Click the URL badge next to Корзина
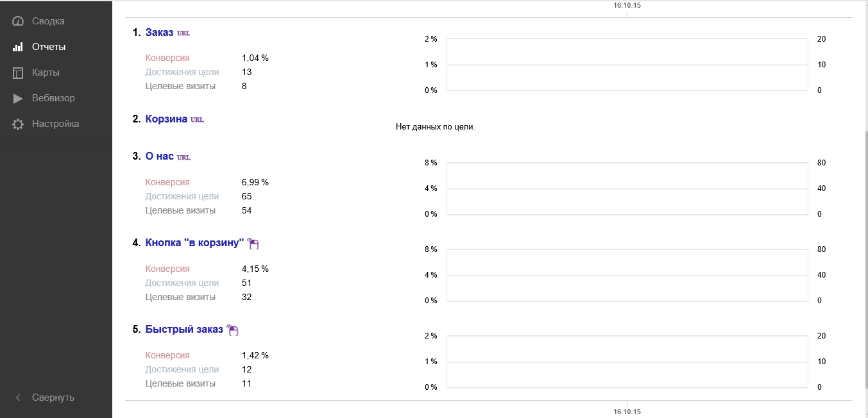The width and height of the screenshot is (868, 418). (x=198, y=120)
